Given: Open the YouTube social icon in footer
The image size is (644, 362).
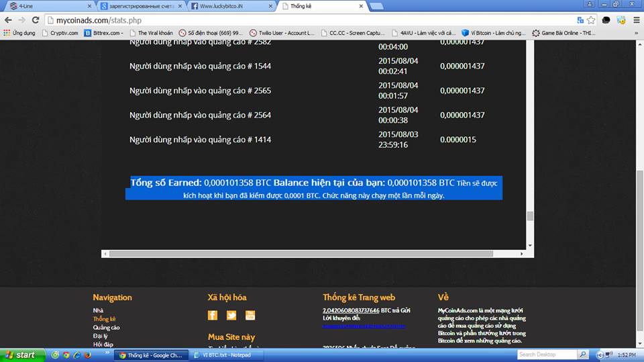Looking at the screenshot, I should click(x=250, y=315).
